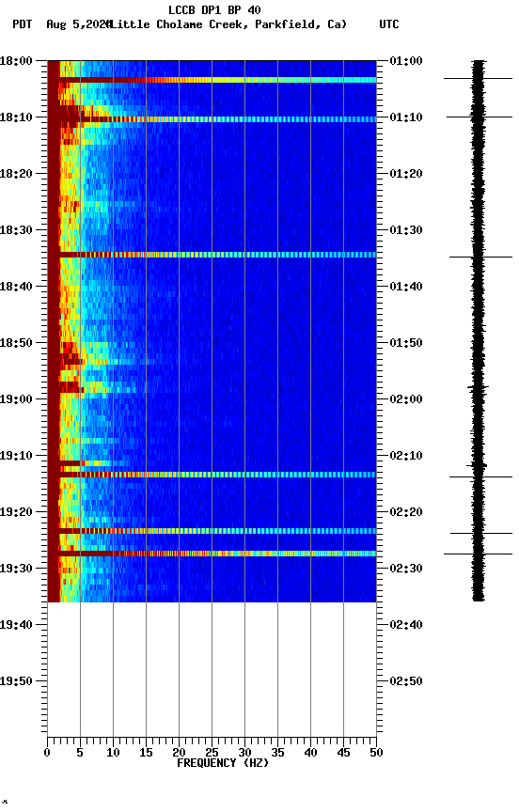Click the '01:50' UTC time label
The width and height of the screenshot is (519, 812).
click(x=406, y=343)
